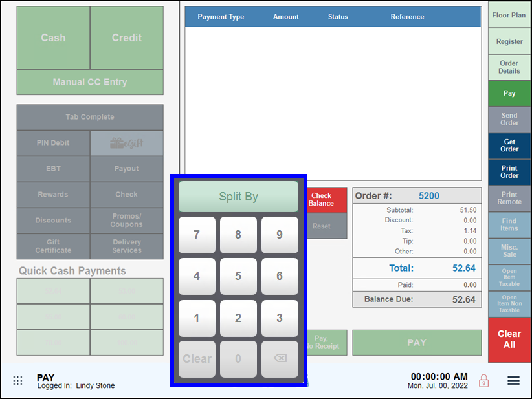The image size is (532, 399).
Task: Open Order Details in the sidebar
Action: (509, 67)
